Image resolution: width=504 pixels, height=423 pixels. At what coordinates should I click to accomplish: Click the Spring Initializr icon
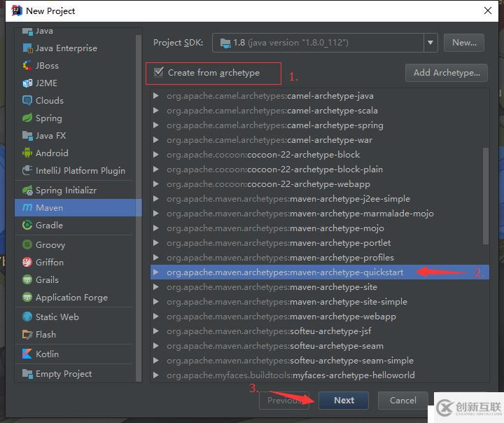pos(27,190)
